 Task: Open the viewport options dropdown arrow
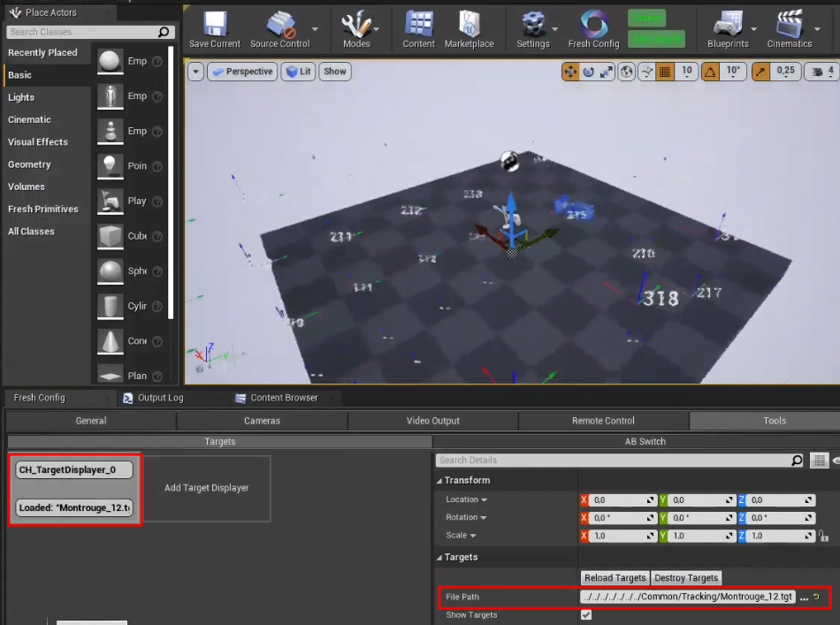pos(195,72)
